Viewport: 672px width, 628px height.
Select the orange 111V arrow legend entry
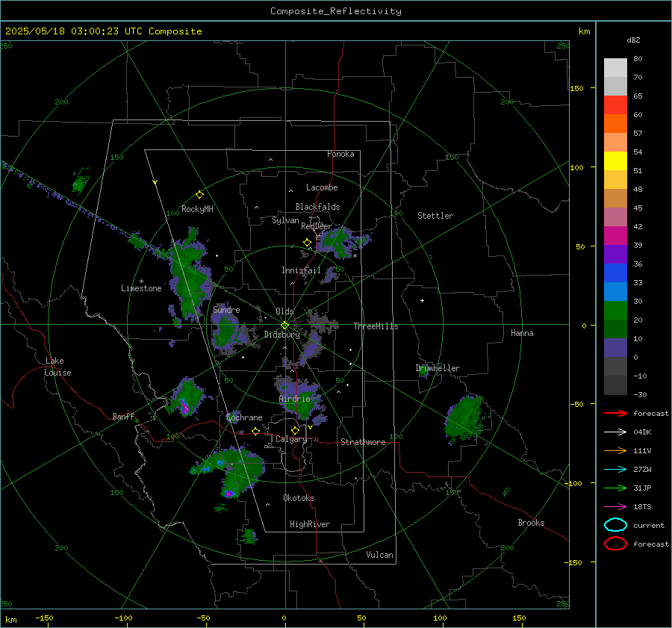[615, 450]
